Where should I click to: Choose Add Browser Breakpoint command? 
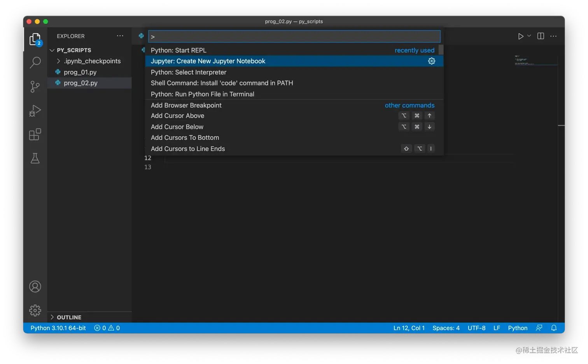(x=294, y=105)
